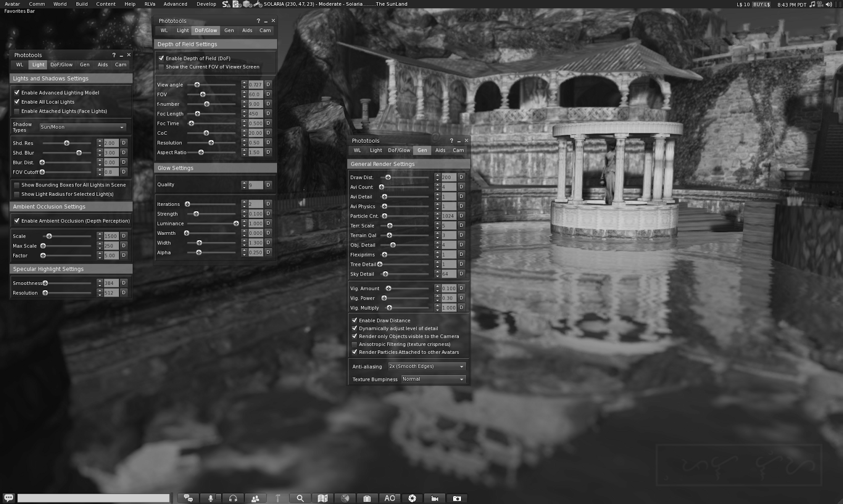Click the Foc Length value field
This screenshot has width=843, height=504.
(x=256, y=114)
